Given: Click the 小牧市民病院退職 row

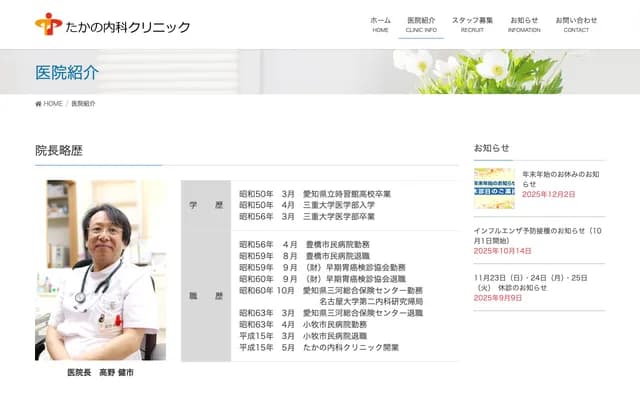Looking at the screenshot, I should (x=303, y=336).
